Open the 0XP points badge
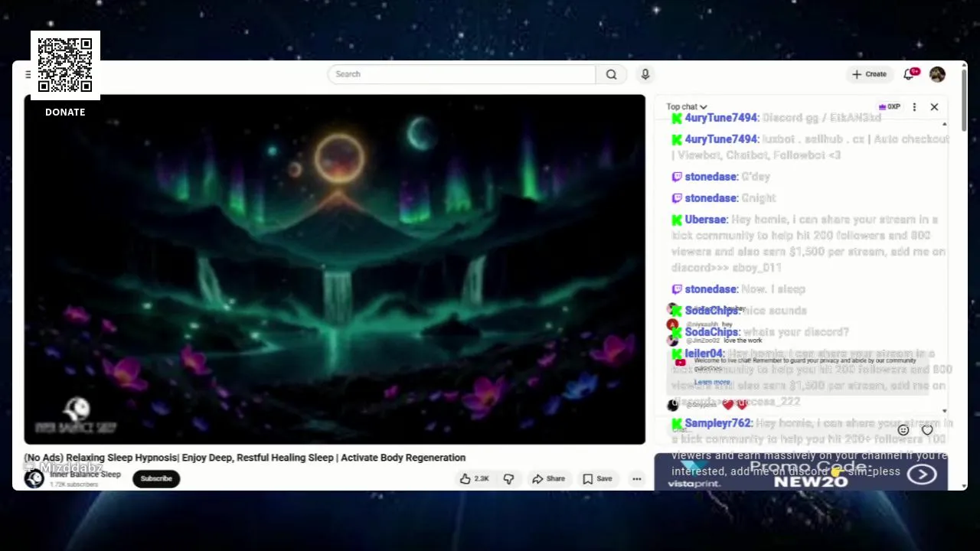980x551 pixels. [x=889, y=107]
